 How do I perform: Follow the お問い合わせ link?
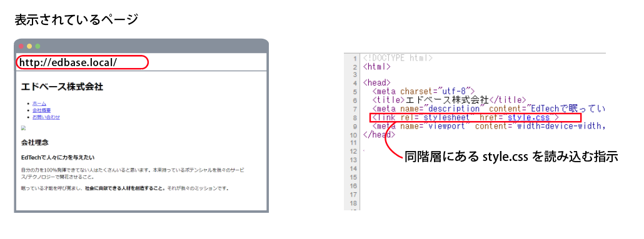(46, 117)
